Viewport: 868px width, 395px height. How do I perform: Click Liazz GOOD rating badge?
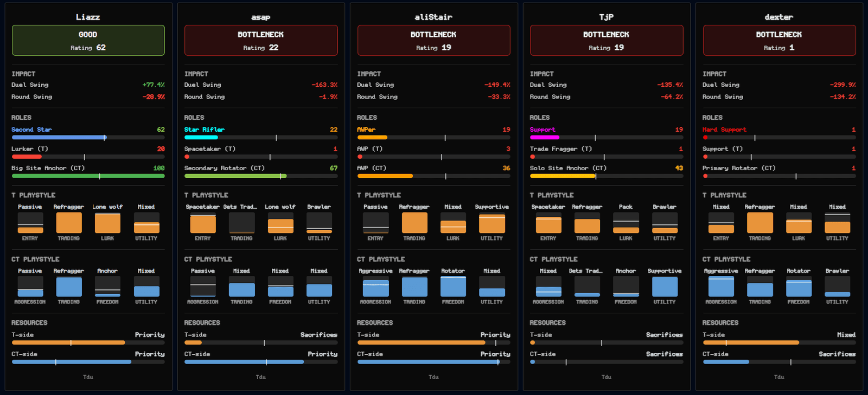point(88,40)
